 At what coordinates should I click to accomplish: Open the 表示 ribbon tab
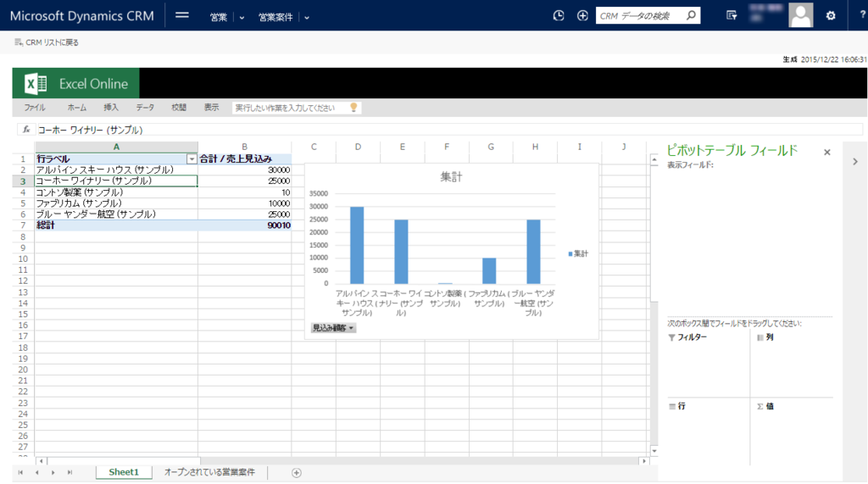pyautogui.click(x=211, y=108)
